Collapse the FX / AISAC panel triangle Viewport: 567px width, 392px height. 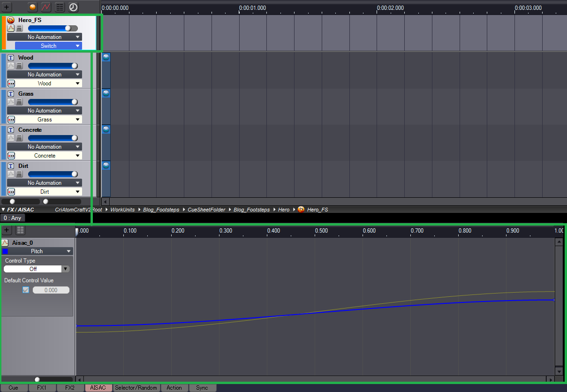click(x=3, y=210)
